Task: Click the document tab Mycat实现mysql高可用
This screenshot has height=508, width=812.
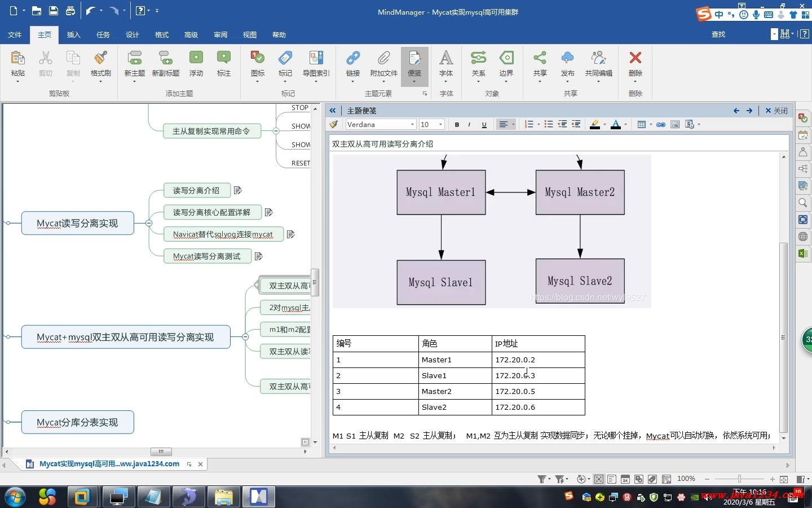Action: pos(109,464)
